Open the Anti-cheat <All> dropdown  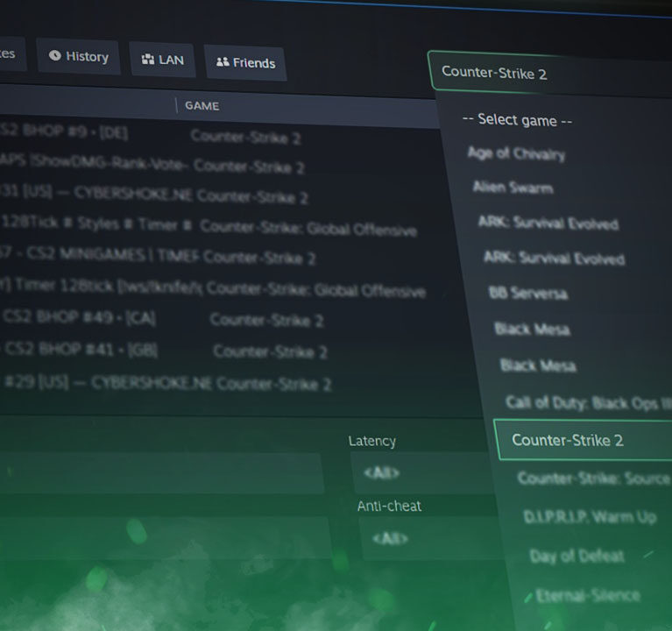(431, 539)
